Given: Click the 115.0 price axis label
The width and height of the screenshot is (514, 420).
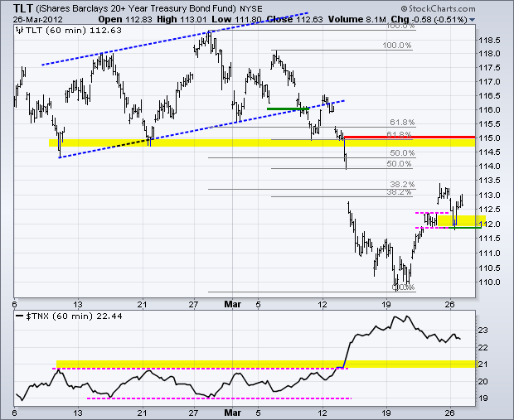Looking at the screenshot, I should [489, 138].
